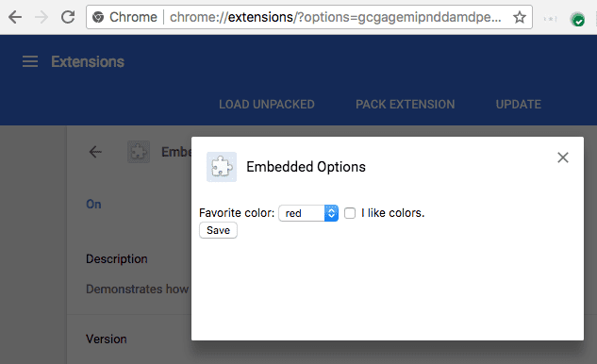Click the gray extension icon in the toolbar
The image size is (597, 364).
(x=550, y=18)
